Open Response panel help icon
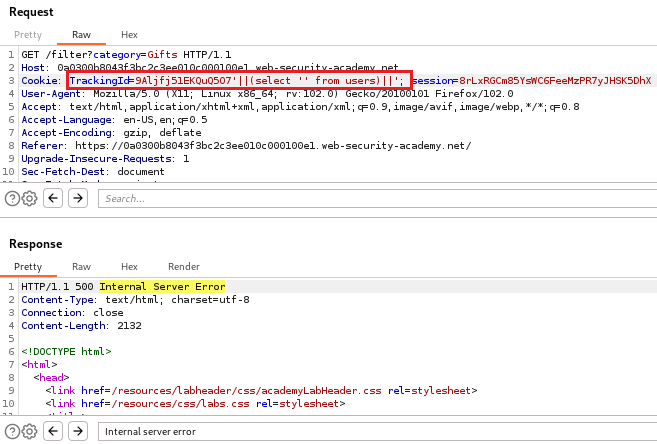The image size is (657, 444). tap(12, 431)
